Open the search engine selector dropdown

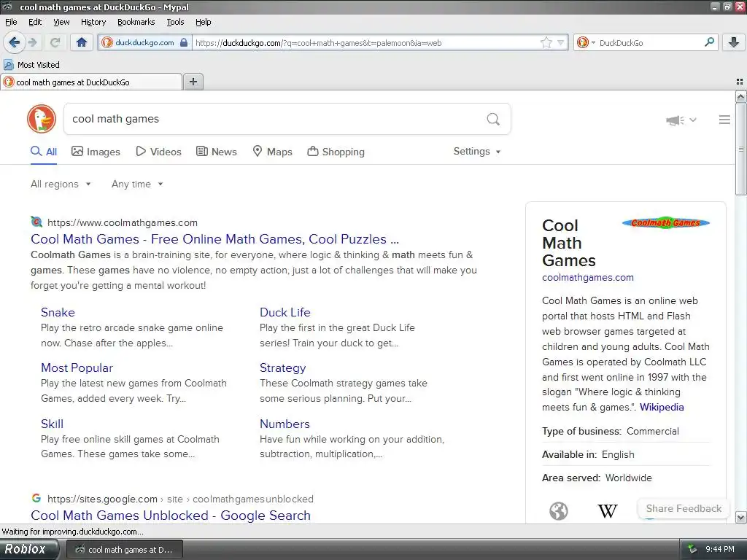click(x=586, y=42)
